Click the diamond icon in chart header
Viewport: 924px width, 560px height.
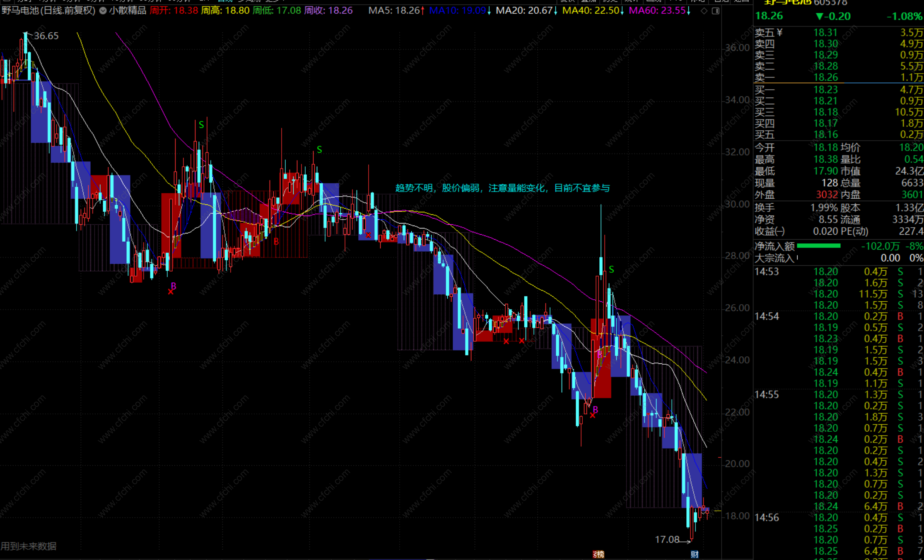[x=704, y=11]
